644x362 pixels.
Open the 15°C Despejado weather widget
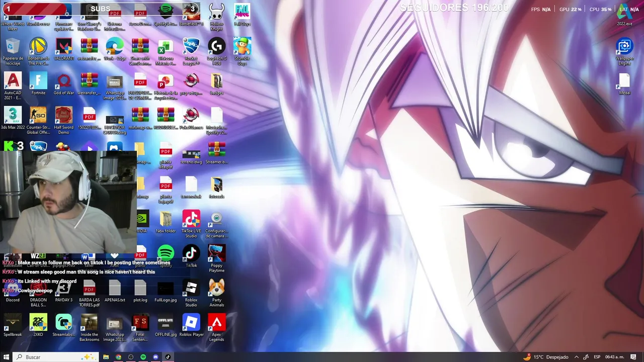pyautogui.click(x=546, y=357)
